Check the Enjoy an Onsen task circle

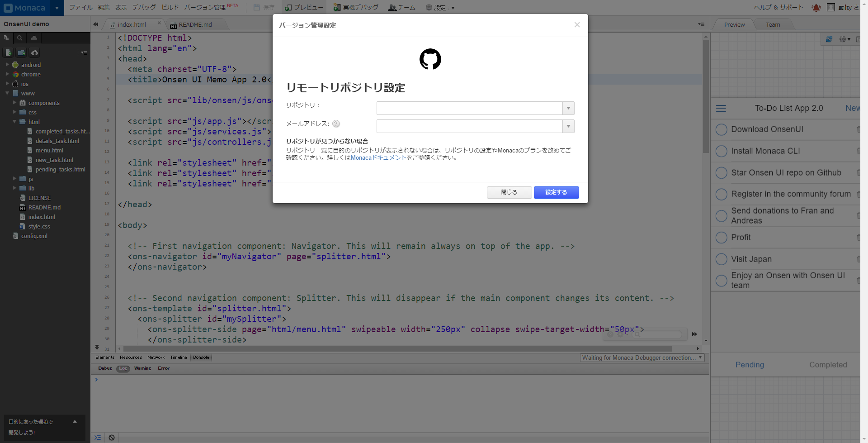[x=722, y=281]
